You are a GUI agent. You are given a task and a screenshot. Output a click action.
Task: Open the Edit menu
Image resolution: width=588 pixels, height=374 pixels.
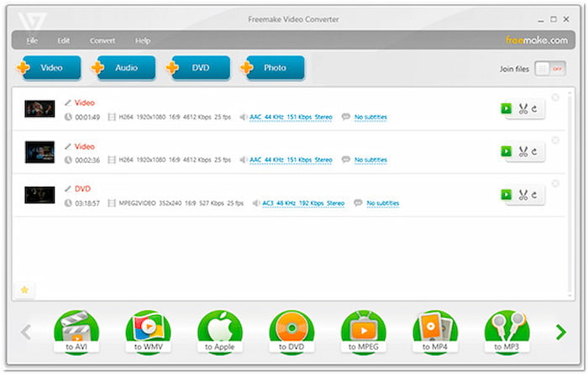click(x=63, y=40)
